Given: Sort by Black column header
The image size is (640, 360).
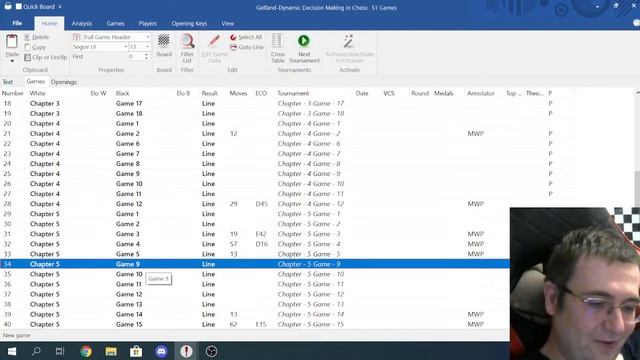Looking at the screenshot, I should [x=122, y=93].
